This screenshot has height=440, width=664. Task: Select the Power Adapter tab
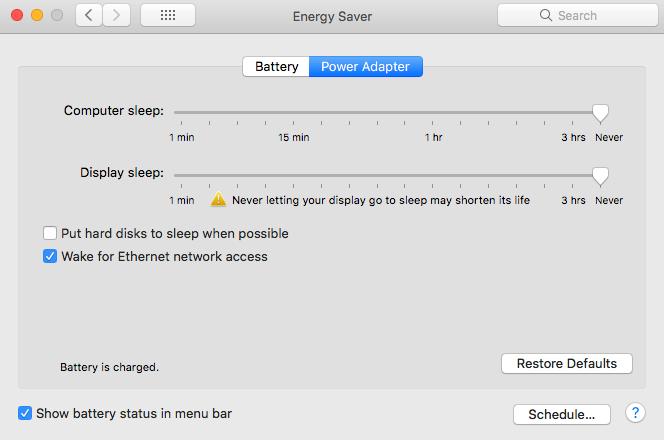pos(366,67)
